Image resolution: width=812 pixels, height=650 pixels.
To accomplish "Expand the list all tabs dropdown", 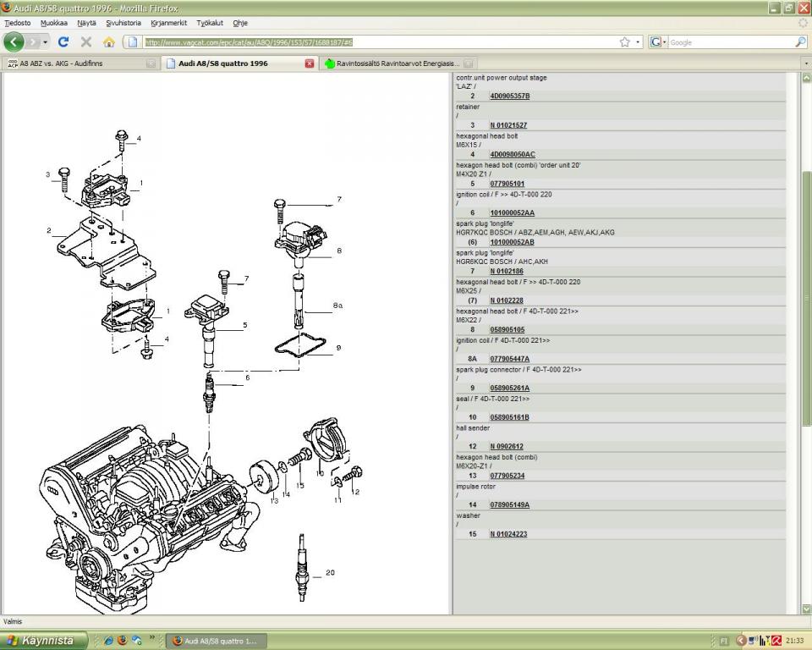I will pos(804,63).
